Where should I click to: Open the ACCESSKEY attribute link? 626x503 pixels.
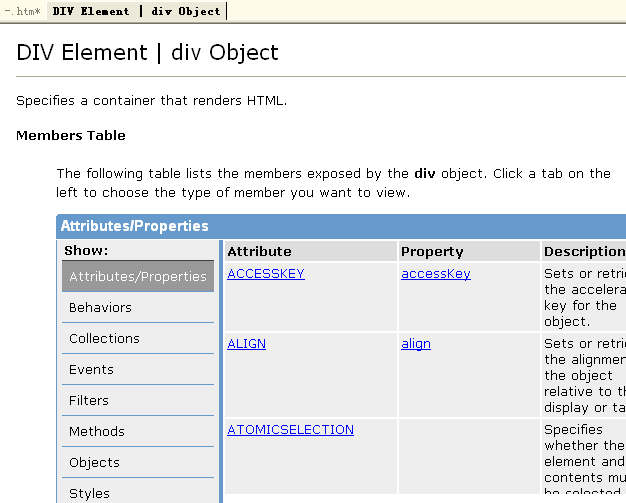[x=266, y=274]
